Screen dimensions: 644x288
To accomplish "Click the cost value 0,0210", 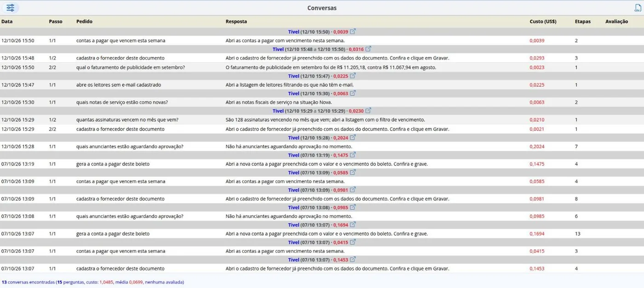I will click(537, 119).
